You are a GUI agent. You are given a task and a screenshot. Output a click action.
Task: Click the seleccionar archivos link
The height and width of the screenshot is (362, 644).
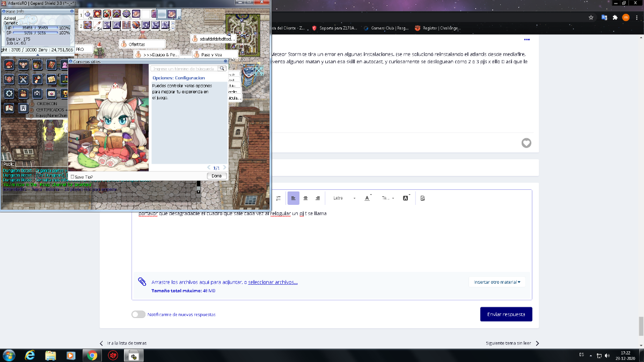click(273, 282)
